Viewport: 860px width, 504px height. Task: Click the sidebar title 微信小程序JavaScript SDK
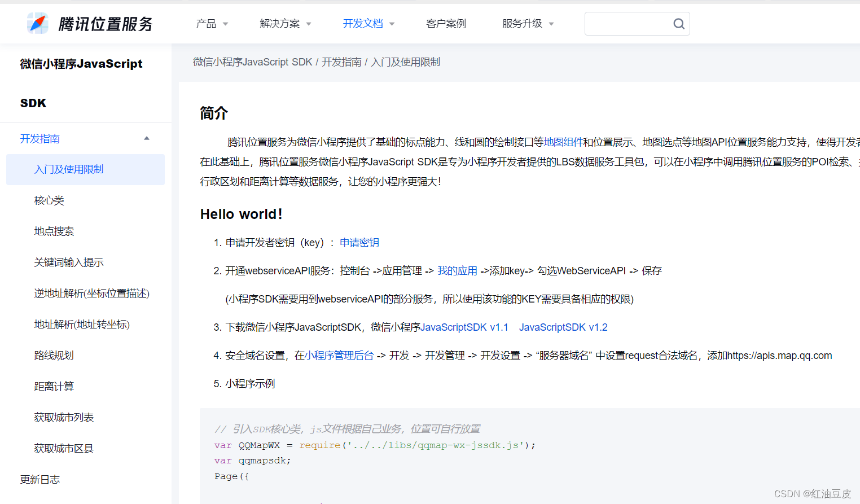[x=81, y=83]
